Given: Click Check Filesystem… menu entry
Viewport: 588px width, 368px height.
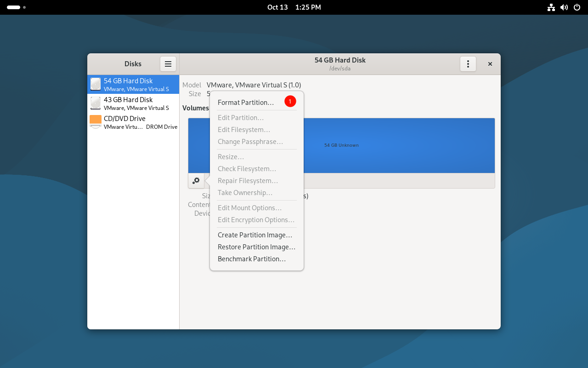Looking at the screenshot, I should [x=257, y=169].
